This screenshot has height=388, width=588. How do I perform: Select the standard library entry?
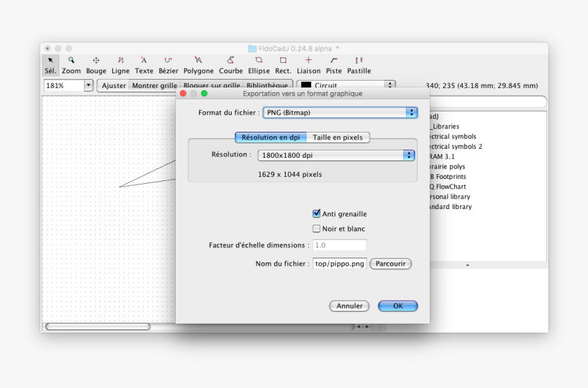coord(451,207)
